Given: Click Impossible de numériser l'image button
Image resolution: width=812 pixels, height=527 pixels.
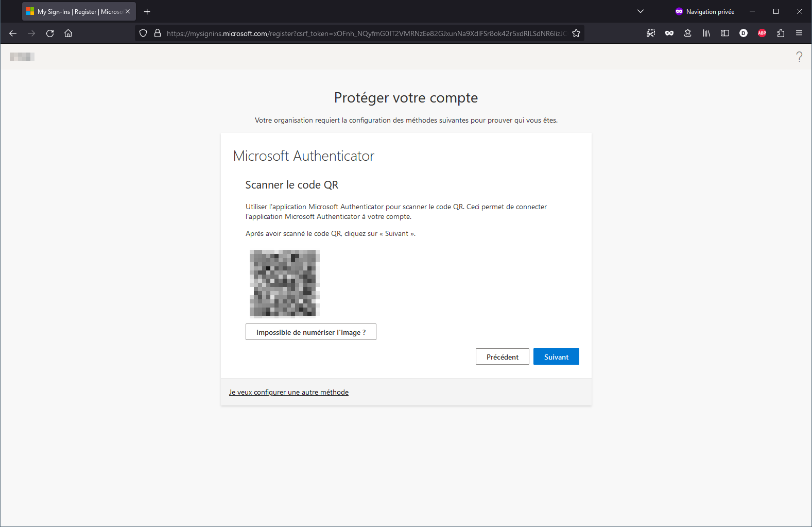Looking at the screenshot, I should coord(311,332).
